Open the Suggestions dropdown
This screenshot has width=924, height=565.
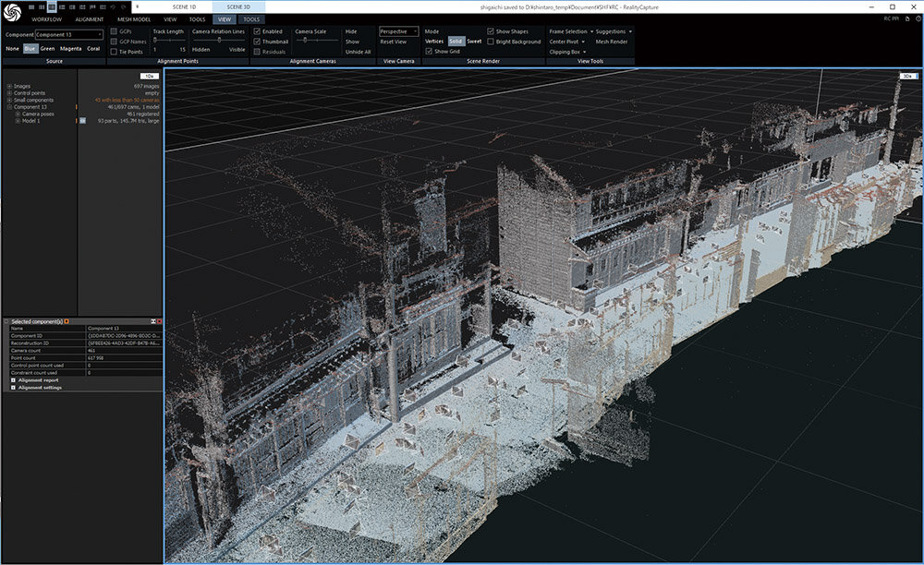(x=614, y=31)
